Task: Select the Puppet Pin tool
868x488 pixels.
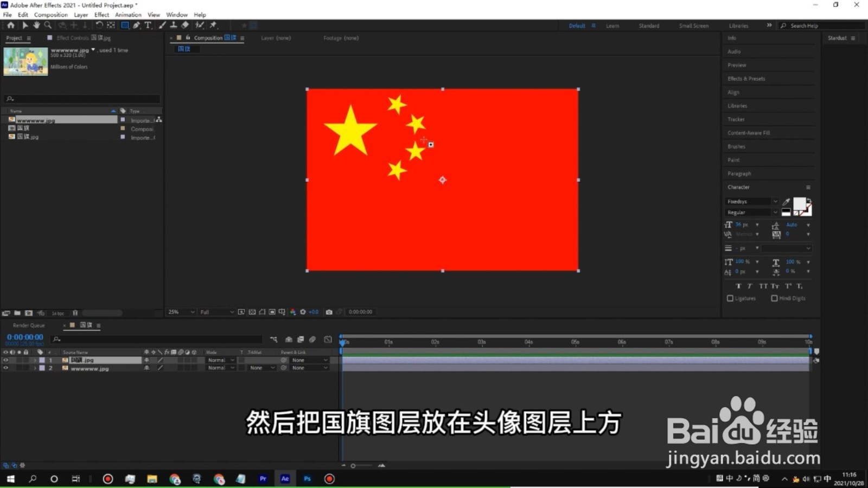Action: (x=213, y=25)
